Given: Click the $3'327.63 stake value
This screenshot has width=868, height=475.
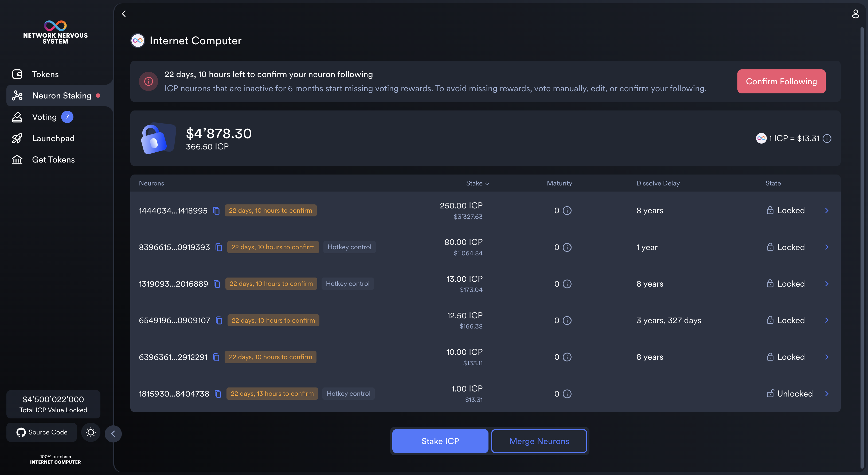Looking at the screenshot, I should coord(468,217).
